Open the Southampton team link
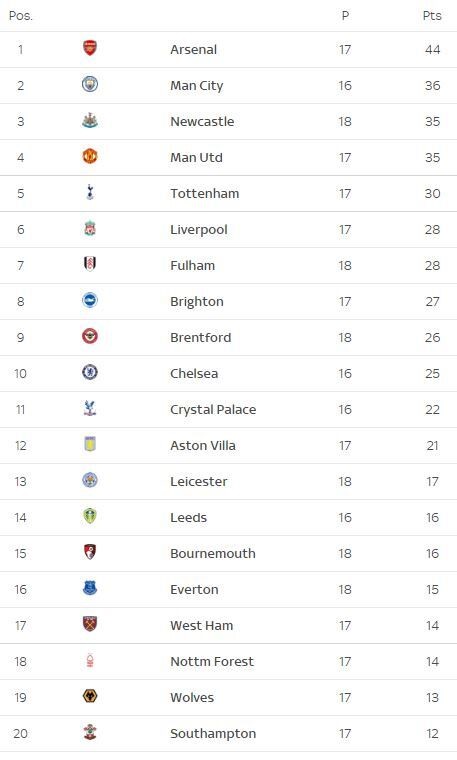Screen dimensions: 457x760 coord(213,734)
